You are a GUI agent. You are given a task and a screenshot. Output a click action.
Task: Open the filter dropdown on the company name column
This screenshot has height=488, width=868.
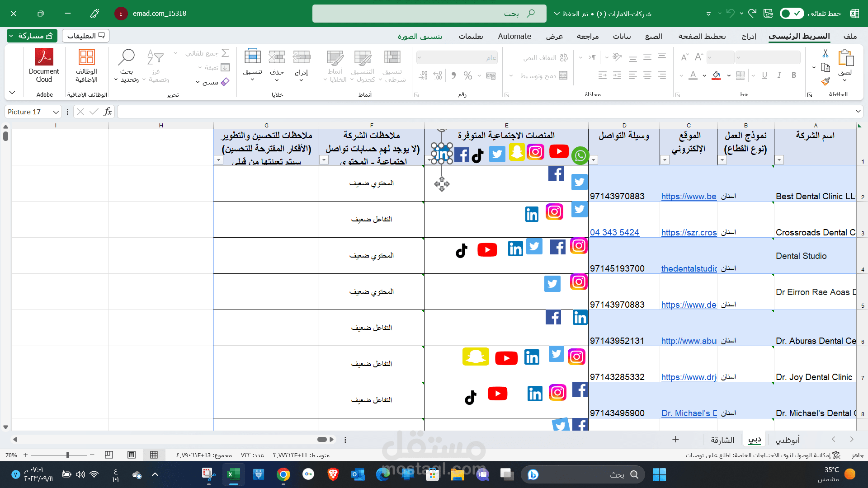coord(779,160)
